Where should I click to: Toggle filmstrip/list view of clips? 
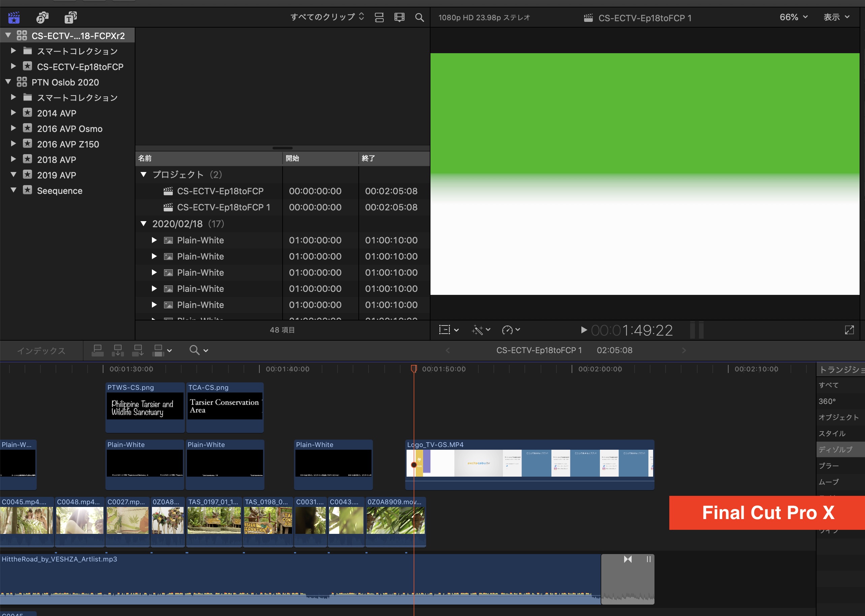pyautogui.click(x=379, y=18)
